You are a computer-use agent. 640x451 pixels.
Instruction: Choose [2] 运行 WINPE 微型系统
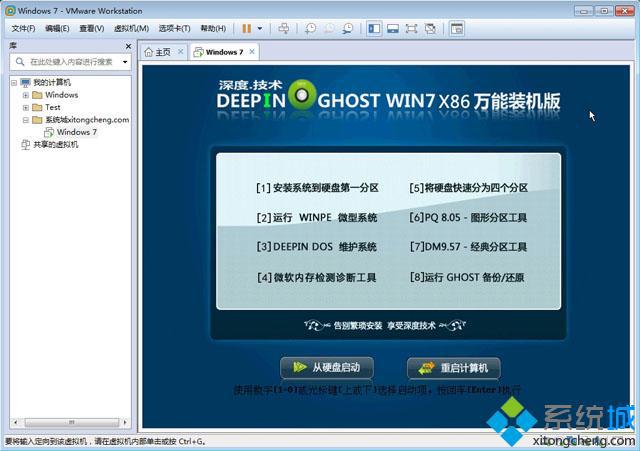pos(317,218)
